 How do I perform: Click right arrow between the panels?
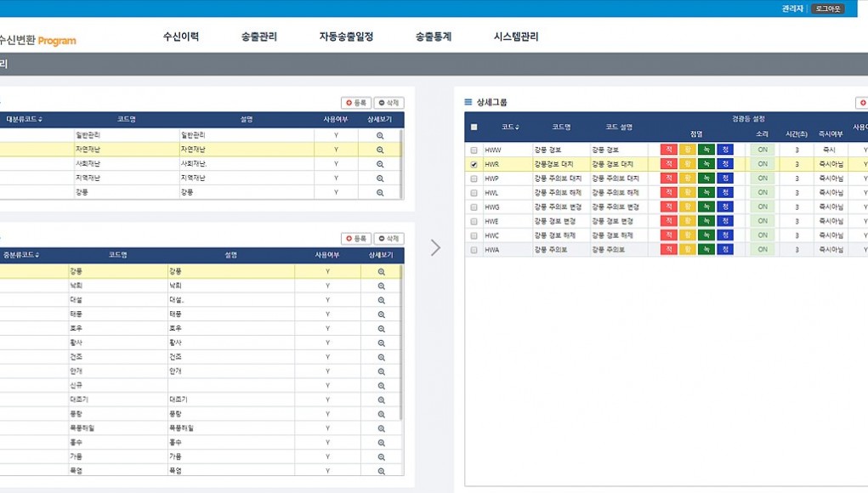click(435, 247)
